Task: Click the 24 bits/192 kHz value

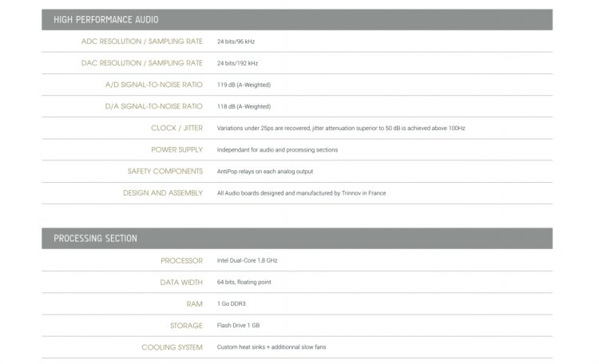Action: (x=237, y=62)
